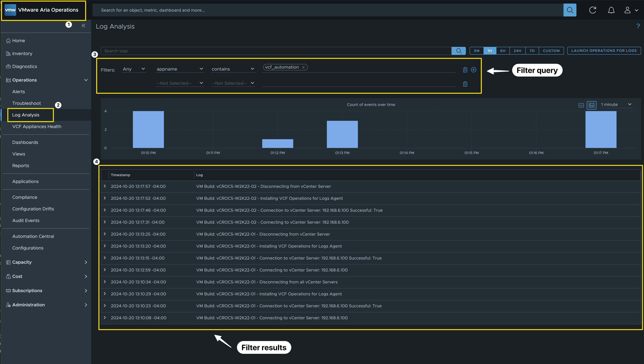Open the user account menu icon
The height and width of the screenshot is (364, 644).
tap(628, 10)
